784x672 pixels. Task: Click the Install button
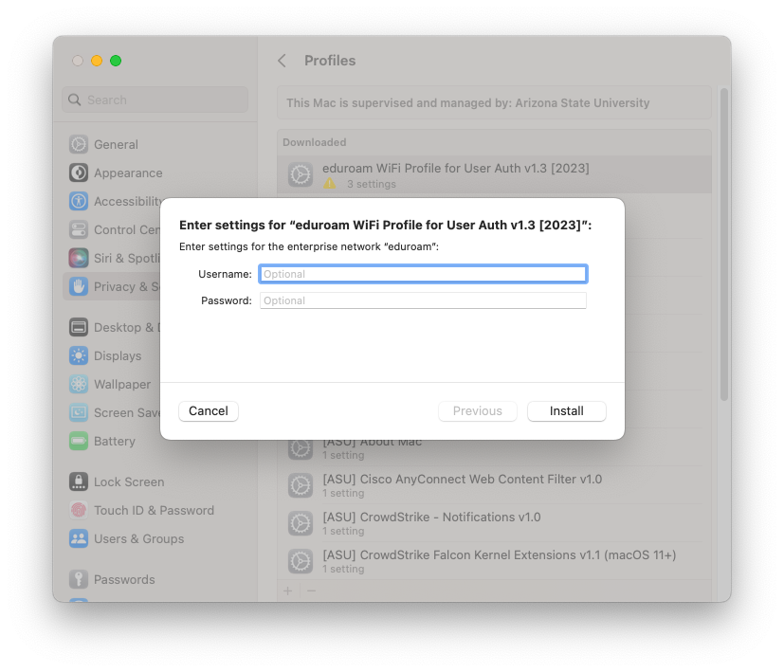pyautogui.click(x=567, y=411)
